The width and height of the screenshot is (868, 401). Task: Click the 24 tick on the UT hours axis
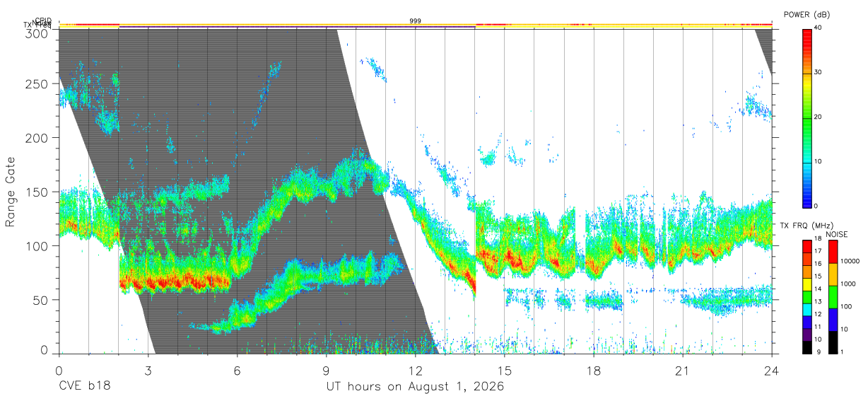(772, 371)
